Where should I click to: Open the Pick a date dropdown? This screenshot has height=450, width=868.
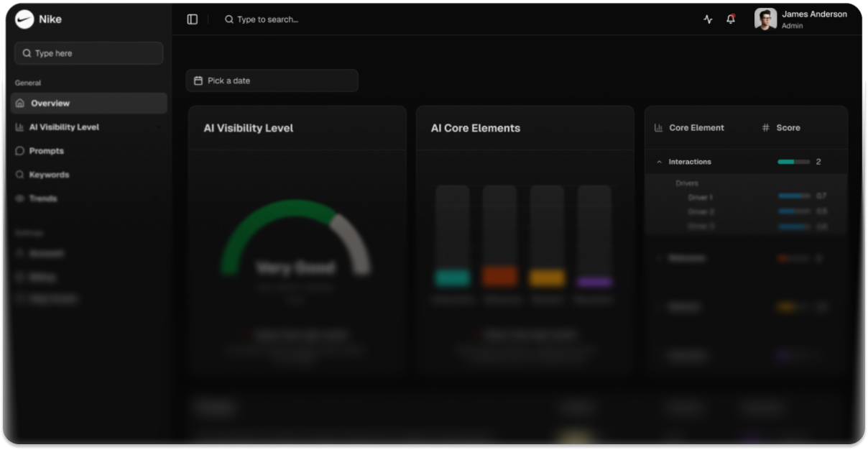coord(272,81)
